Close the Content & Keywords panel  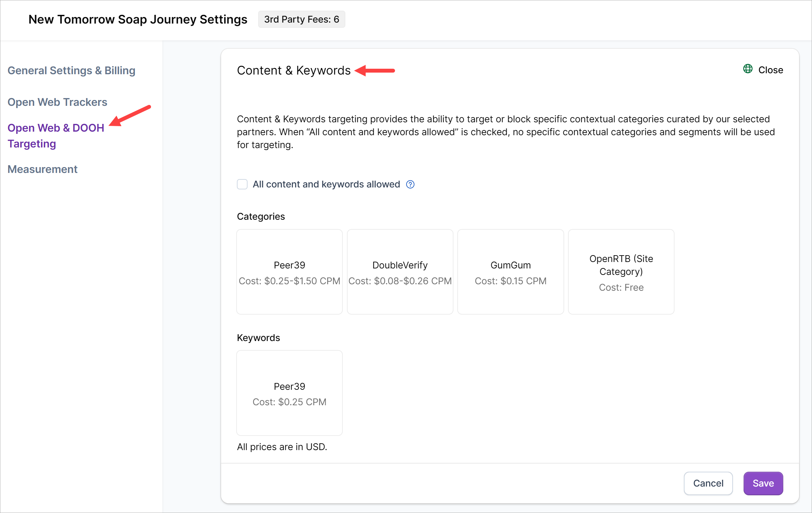tap(770, 70)
